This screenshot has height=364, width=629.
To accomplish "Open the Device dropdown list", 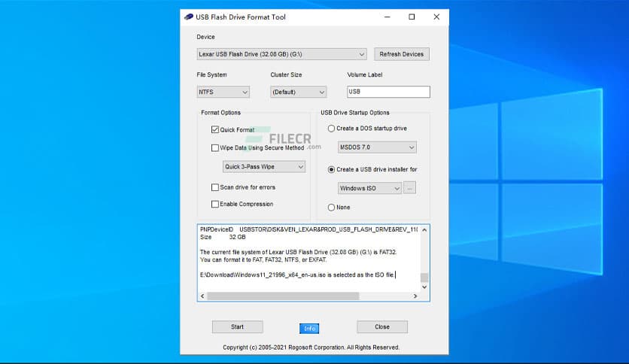I will [281, 54].
